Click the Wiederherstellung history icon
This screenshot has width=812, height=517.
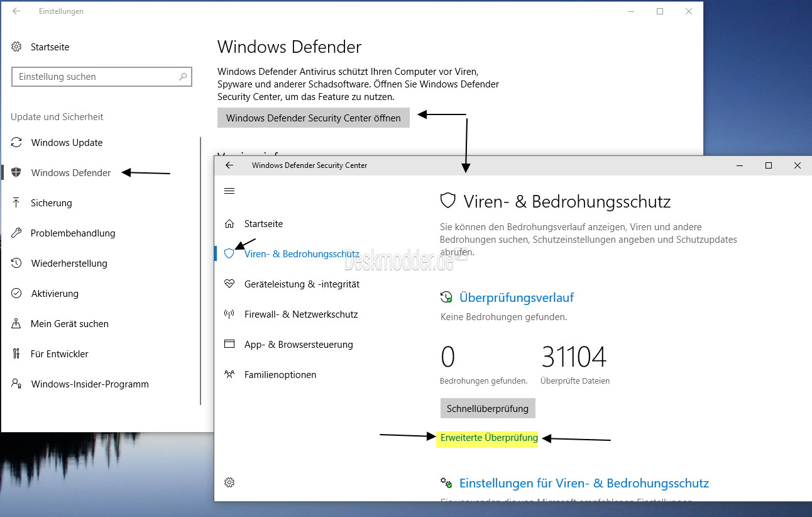tap(17, 264)
